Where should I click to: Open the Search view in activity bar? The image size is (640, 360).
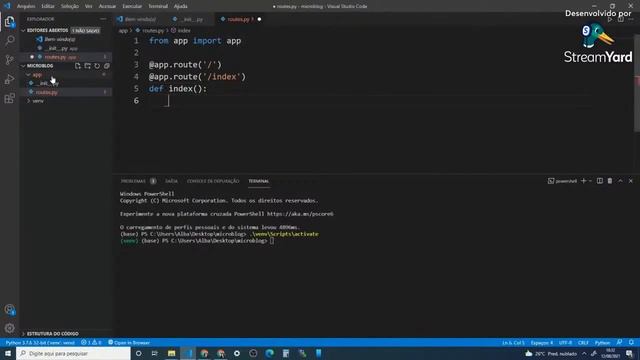point(9,40)
